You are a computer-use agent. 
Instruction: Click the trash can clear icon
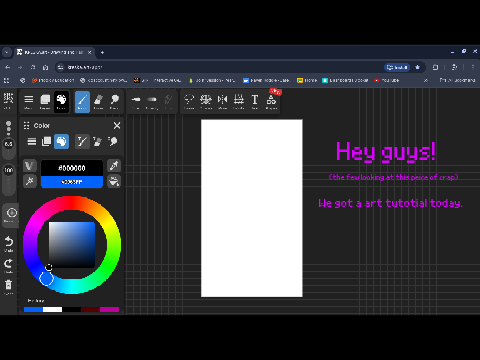click(x=8, y=287)
